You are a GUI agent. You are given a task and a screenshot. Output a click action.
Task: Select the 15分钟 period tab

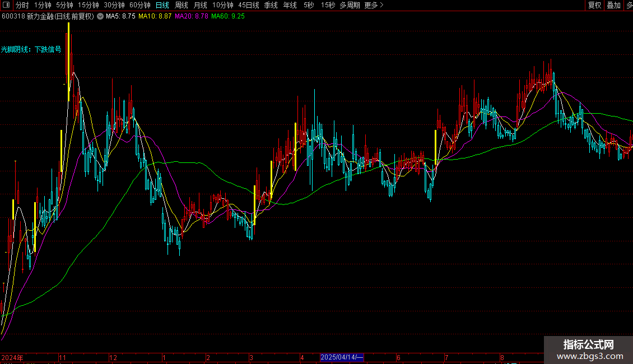coord(89,5)
